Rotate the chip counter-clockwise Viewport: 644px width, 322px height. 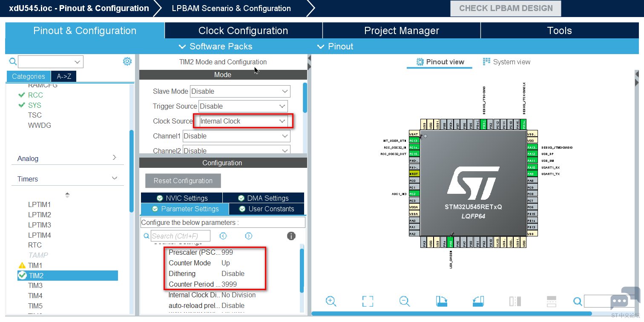478,301
